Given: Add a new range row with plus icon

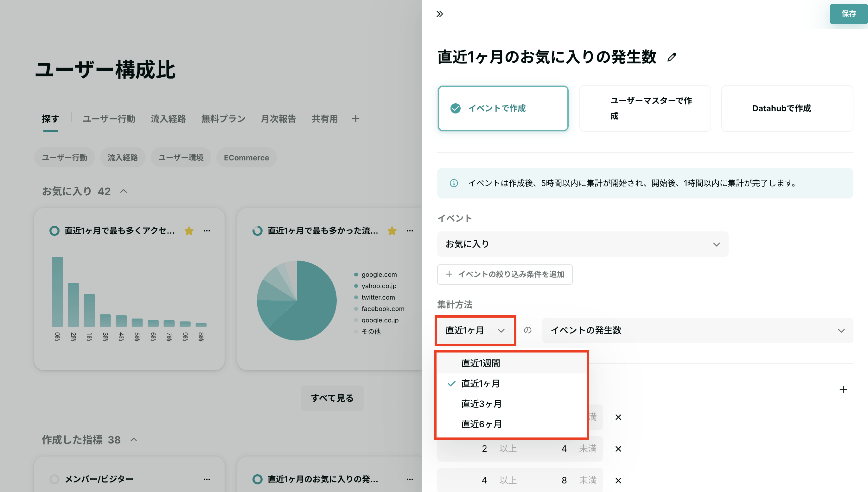Looking at the screenshot, I should pos(843,389).
